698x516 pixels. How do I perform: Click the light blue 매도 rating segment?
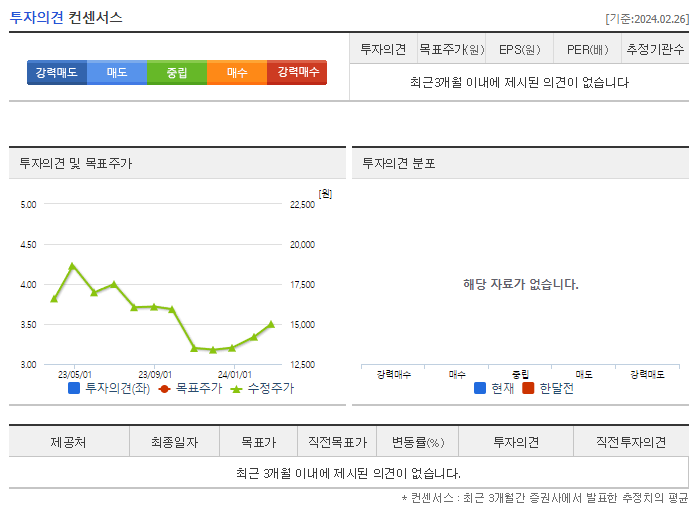[117, 73]
